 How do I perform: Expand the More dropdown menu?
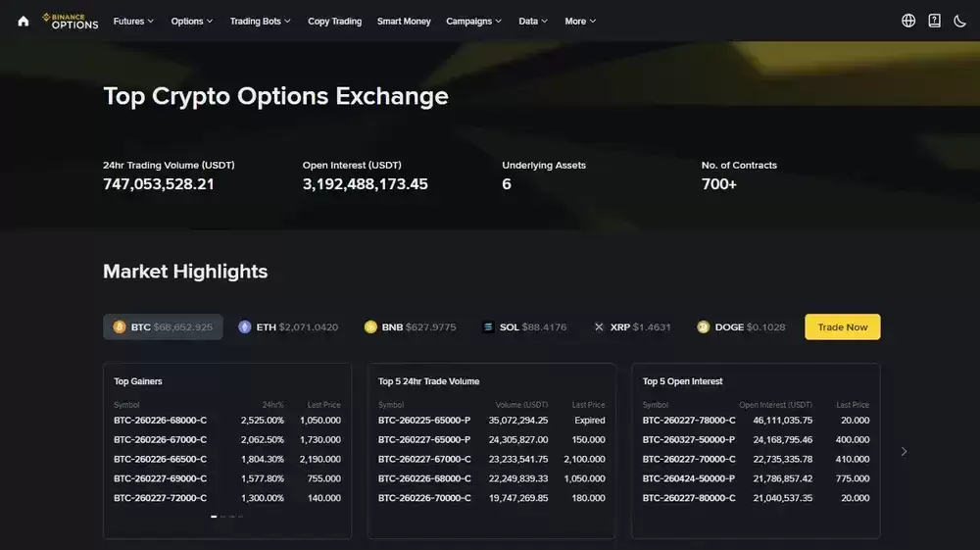[x=580, y=22]
